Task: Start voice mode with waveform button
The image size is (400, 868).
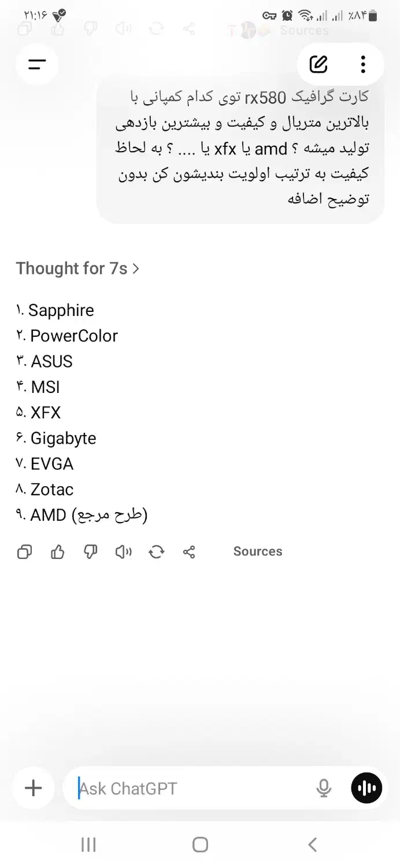Action: tap(366, 788)
